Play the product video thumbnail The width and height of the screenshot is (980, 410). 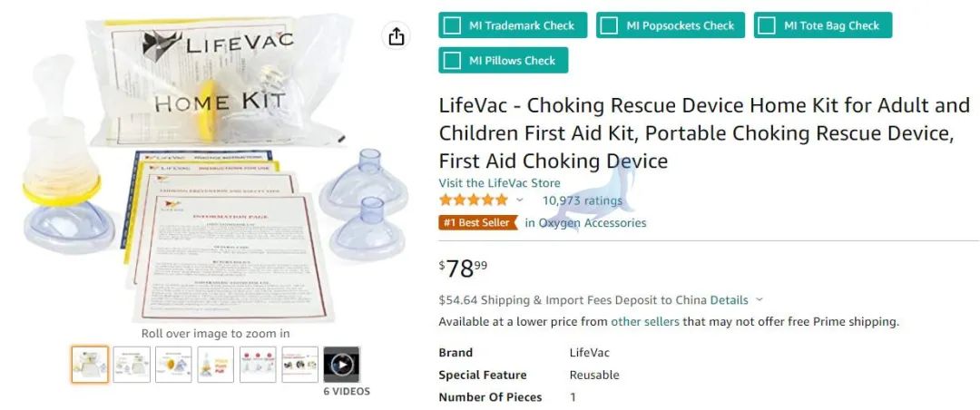[x=341, y=365]
